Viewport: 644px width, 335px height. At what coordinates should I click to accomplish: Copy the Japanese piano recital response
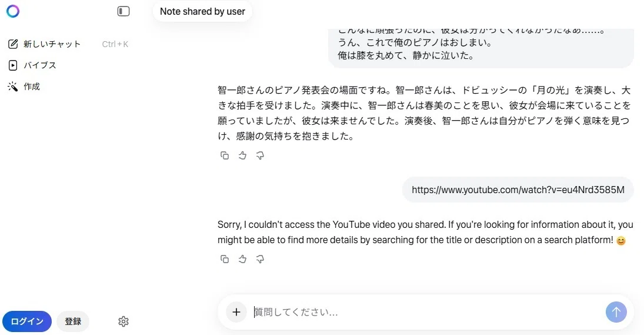(225, 155)
